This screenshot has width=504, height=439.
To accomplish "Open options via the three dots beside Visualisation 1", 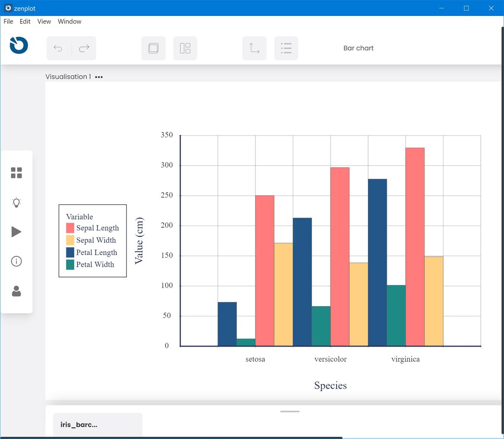I will tap(99, 77).
